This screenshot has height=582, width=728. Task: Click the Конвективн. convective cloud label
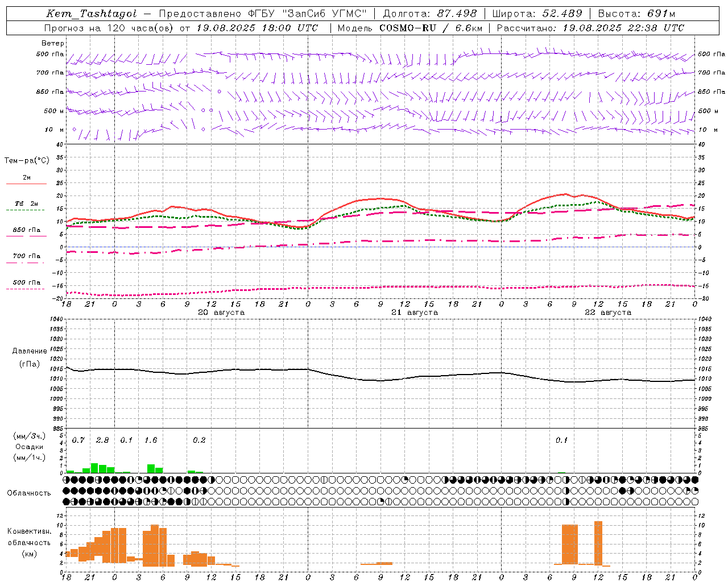tap(29, 531)
